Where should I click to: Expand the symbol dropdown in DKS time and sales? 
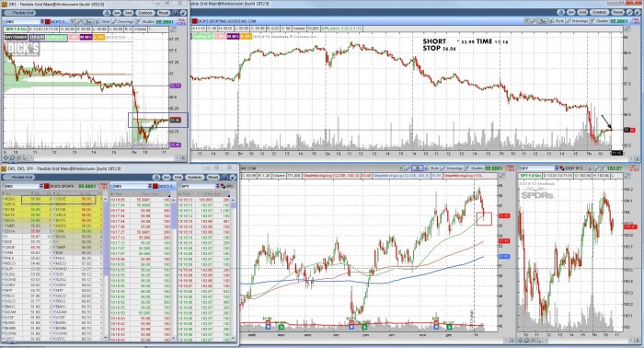click(150, 186)
